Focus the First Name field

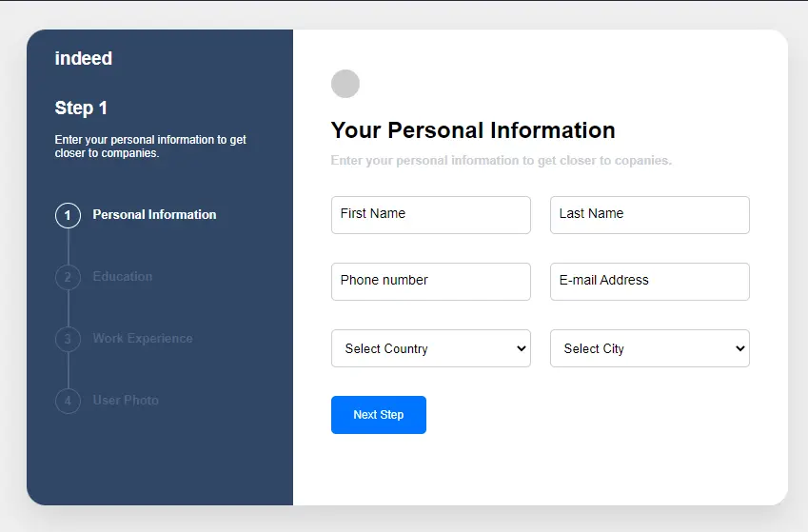(x=431, y=215)
